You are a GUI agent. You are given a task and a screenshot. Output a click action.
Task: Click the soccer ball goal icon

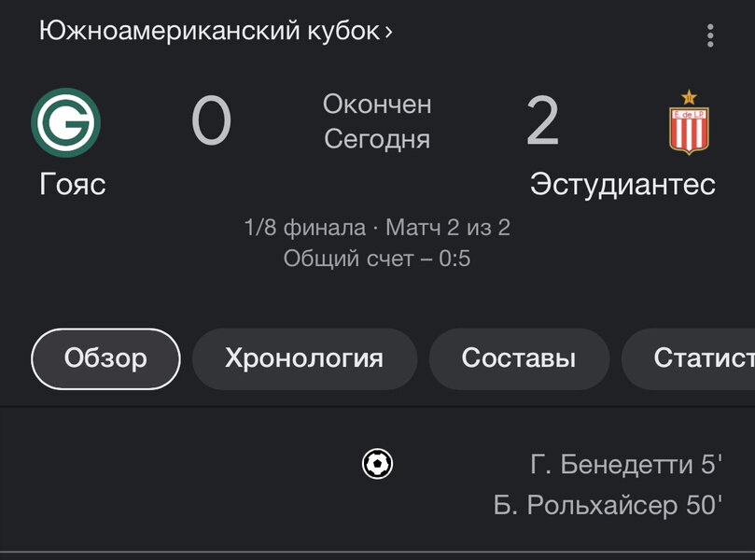coord(377,463)
